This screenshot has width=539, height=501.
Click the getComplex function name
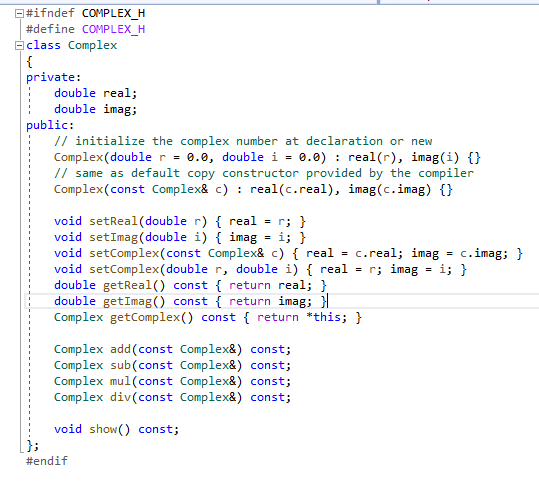pyautogui.click(x=145, y=317)
